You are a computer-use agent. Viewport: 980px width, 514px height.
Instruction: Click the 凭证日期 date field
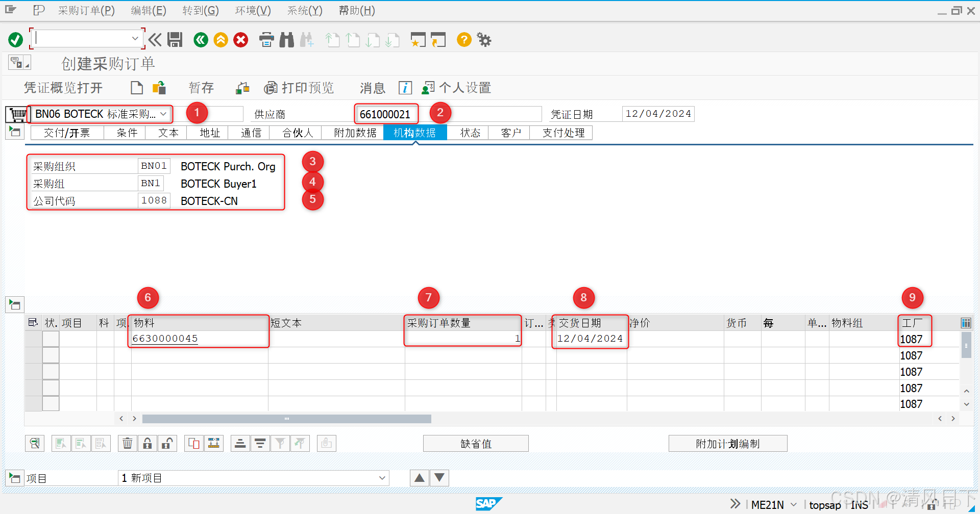point(658,114)
